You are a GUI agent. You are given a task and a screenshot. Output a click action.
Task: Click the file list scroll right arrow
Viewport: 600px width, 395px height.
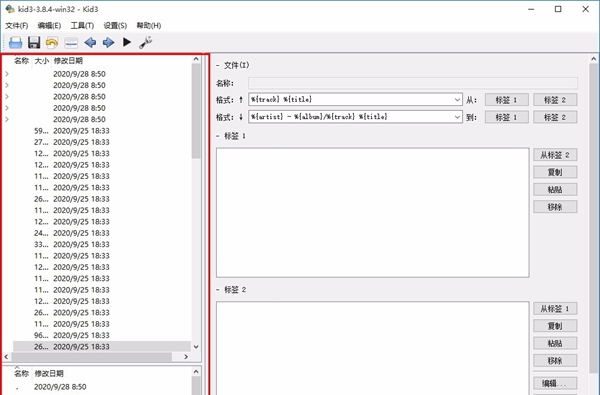(186, 357)
